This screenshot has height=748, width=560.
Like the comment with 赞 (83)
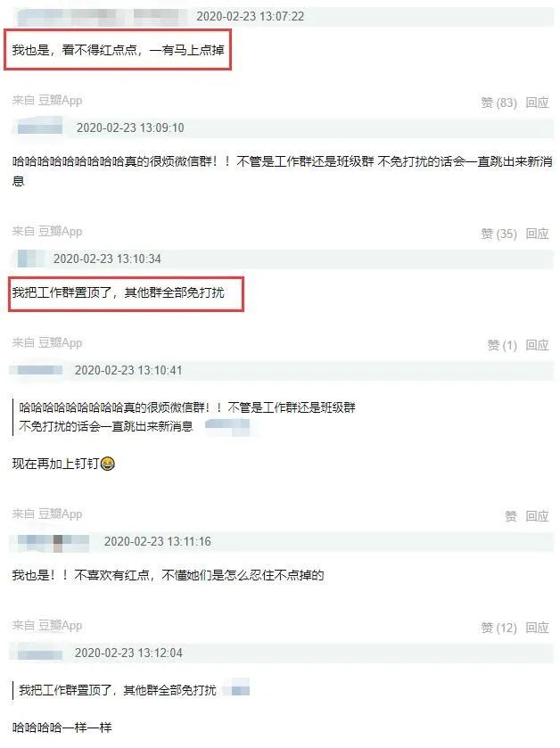(x=498, y=103)
